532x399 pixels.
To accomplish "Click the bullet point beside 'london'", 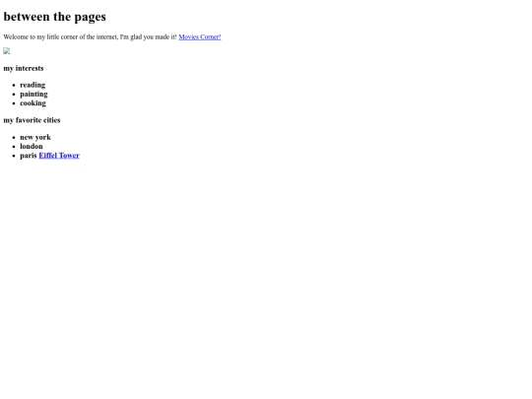I will coord(14,147).
